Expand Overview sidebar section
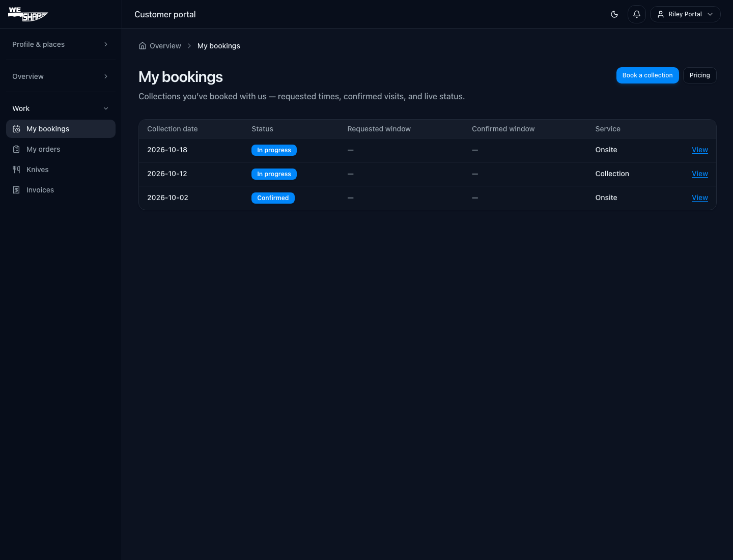The image size is (733, 560). [x=61, y=76]
